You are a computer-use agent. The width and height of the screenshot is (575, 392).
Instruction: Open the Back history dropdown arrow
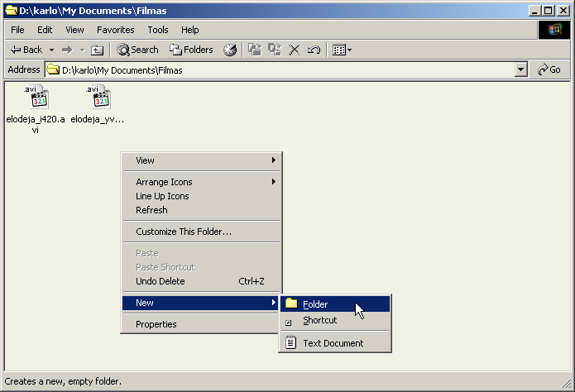51,50
